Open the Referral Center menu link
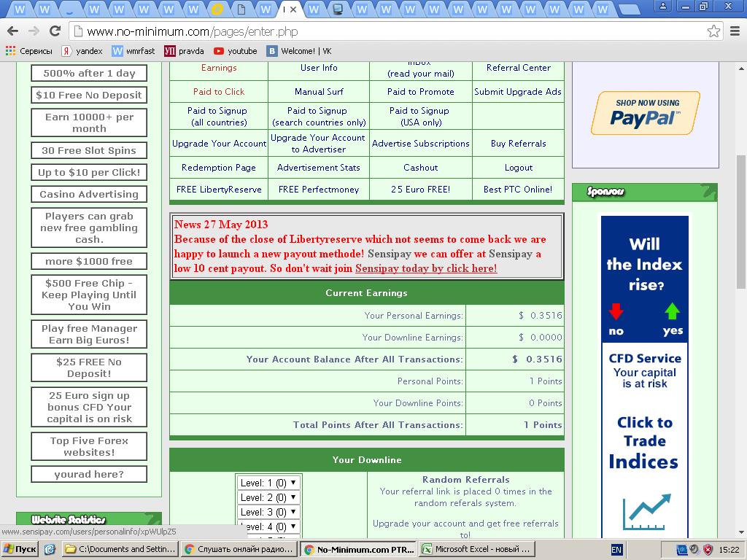 (x=519, y=68)
